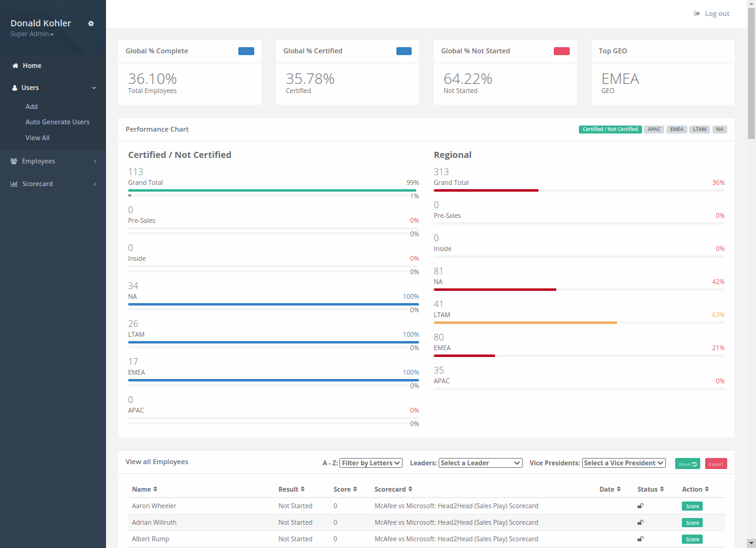Click the red NA regional progress bar
Image resolution: width=756 pixels, height=548 pixels.
click(x=495, y=290)
